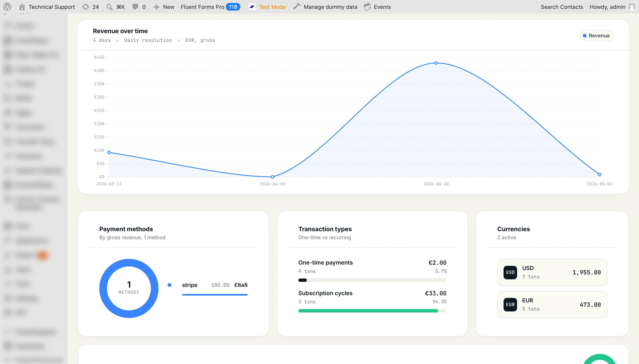Select the USD currency card
This screenshot has height=364, width=639.
tap(552, 272)
